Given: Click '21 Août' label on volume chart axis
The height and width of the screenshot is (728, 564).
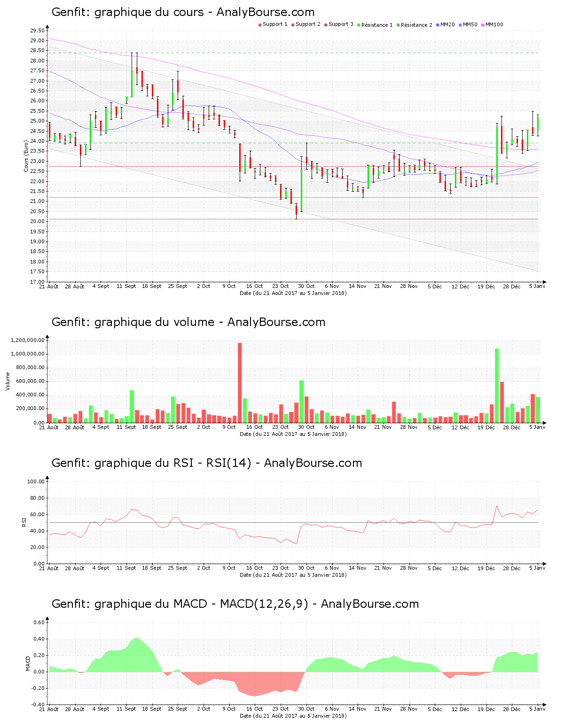Looking at the screenshot, I should pyautogui.click(x=49, y=427).
